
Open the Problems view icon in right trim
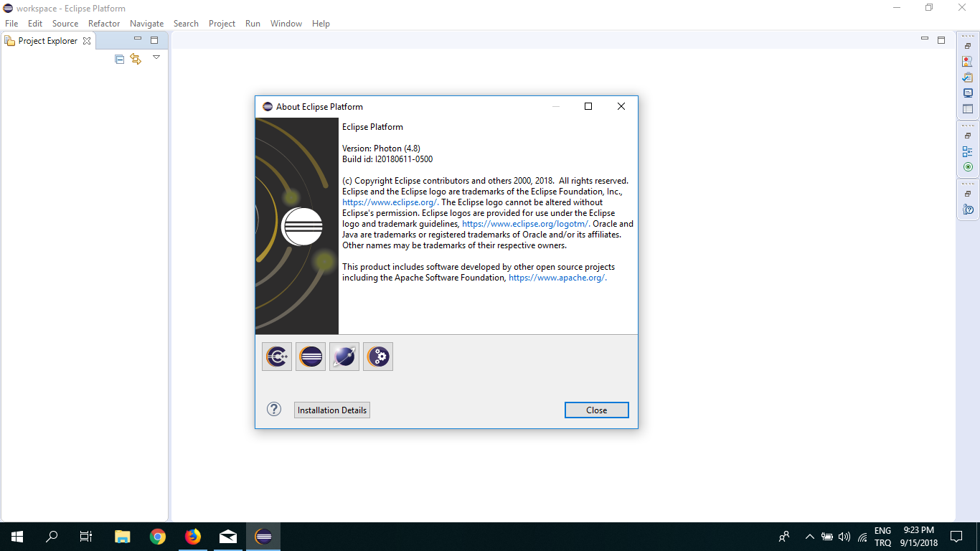click(968, 62)
